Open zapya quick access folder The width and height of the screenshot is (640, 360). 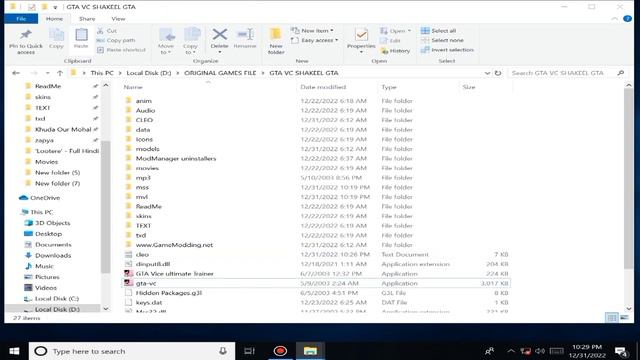[x=44, y=140]
